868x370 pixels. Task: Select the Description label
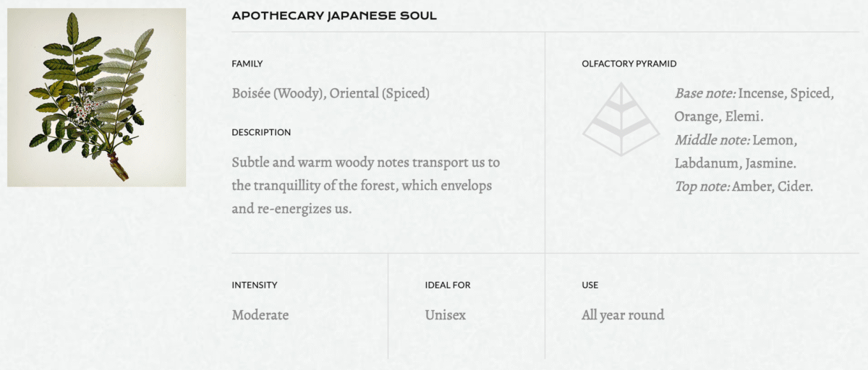tap(261, 132)
